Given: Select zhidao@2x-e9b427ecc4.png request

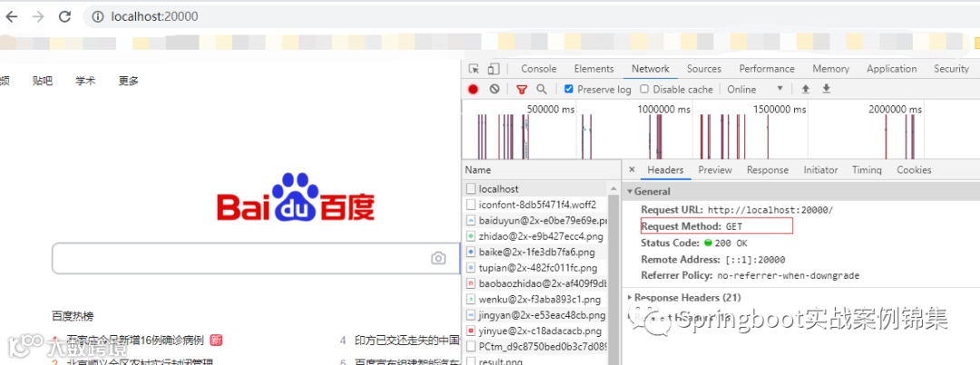Looking at the screenshot, I should coord(536,236).
